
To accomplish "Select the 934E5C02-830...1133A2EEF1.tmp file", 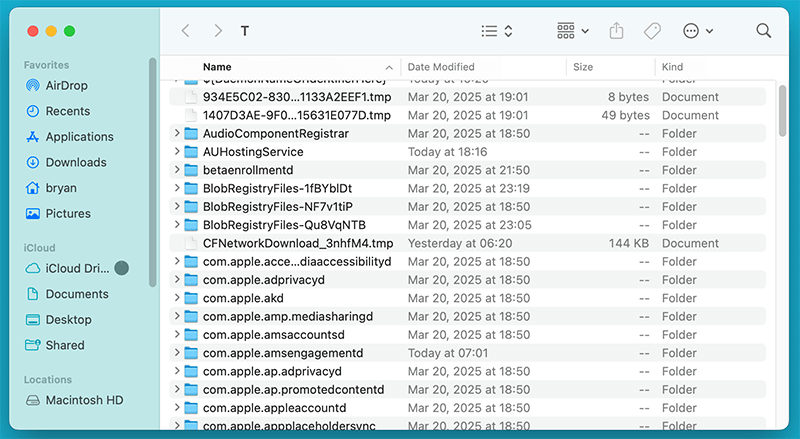I will pos(467,97).
